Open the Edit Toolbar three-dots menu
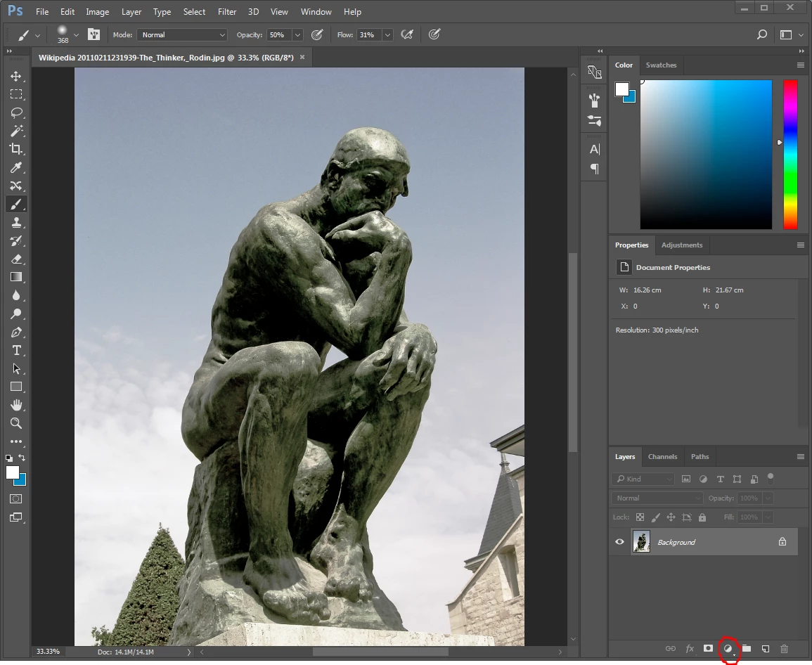 coord(16,441)
